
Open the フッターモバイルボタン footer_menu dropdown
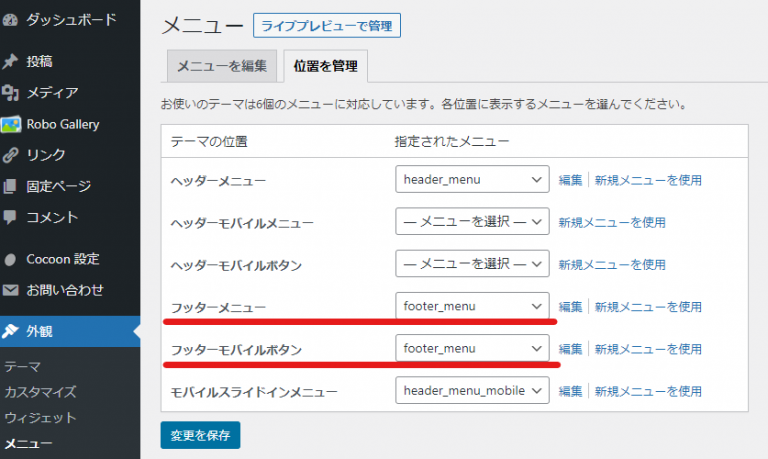[473, 348]
